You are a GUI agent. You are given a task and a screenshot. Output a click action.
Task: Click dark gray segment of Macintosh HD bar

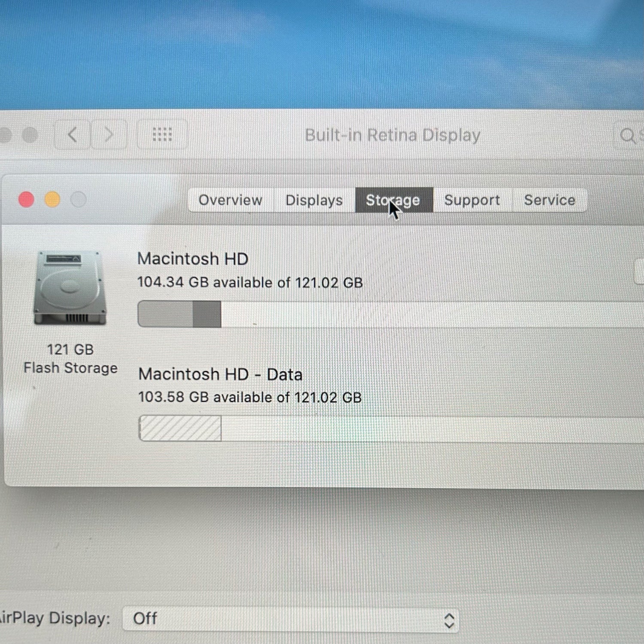coord(207,314)
